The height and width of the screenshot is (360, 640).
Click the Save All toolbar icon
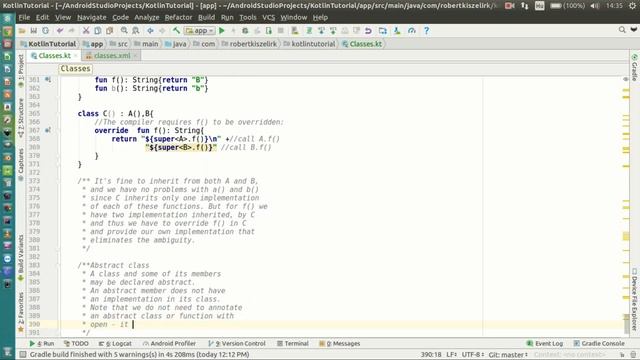(x=33, y=31)
